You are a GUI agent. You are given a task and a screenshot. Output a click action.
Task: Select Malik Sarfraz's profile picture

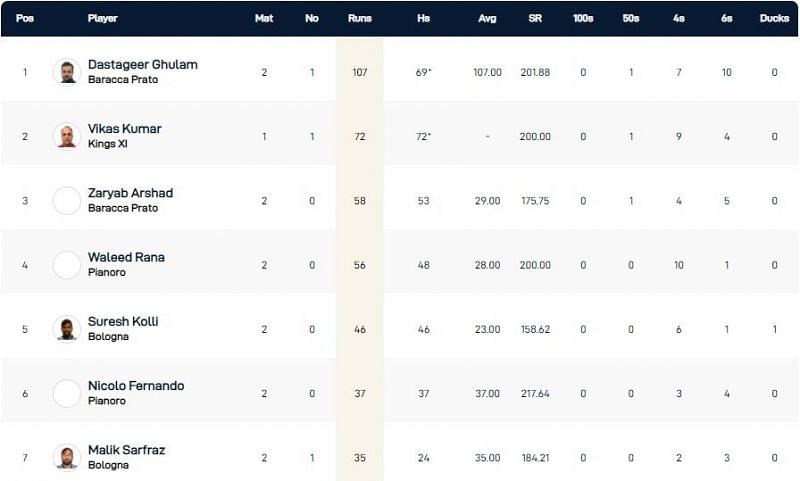coord(67,458)
